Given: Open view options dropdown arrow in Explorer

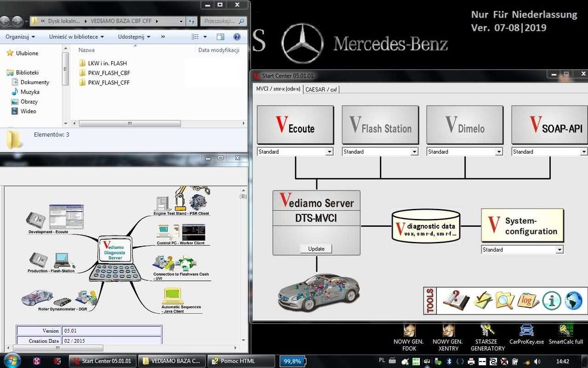Looking at the screenshot, I should 205,37.
